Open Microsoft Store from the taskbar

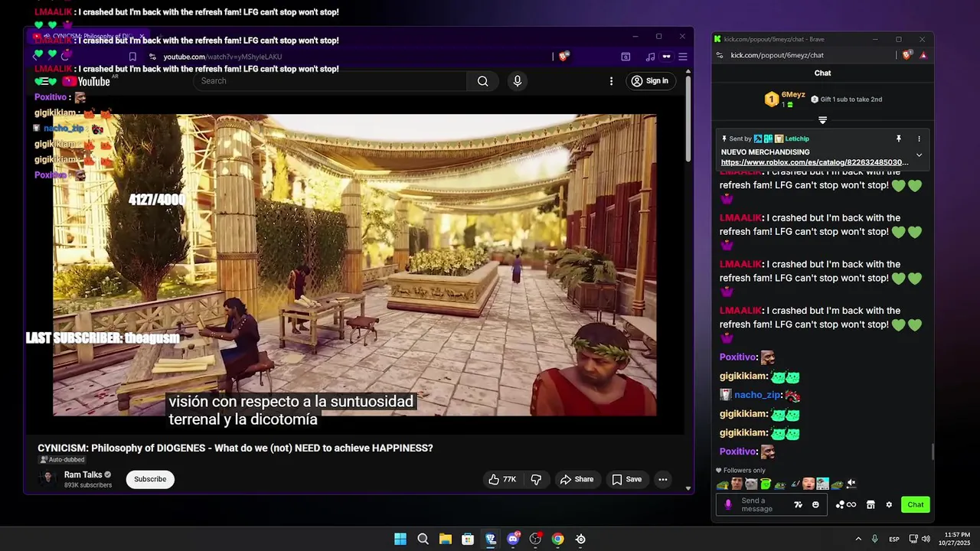[468, 539]
